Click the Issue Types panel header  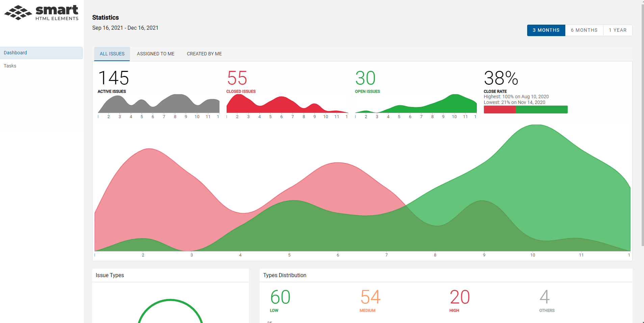tap(171, 275)
